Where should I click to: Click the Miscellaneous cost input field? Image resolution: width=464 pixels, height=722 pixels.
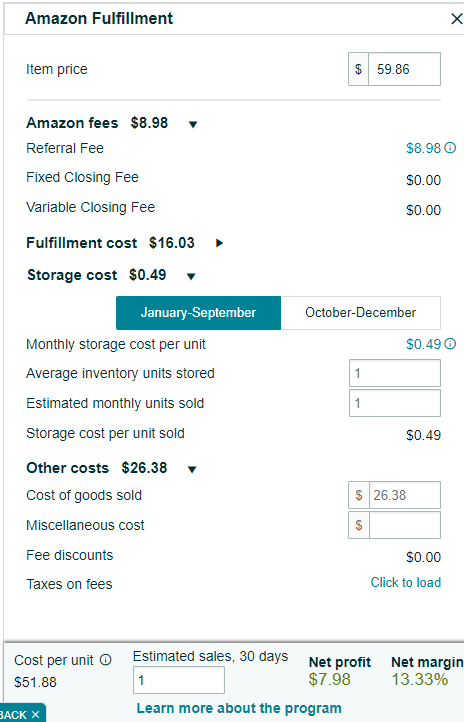pos(404,525)
